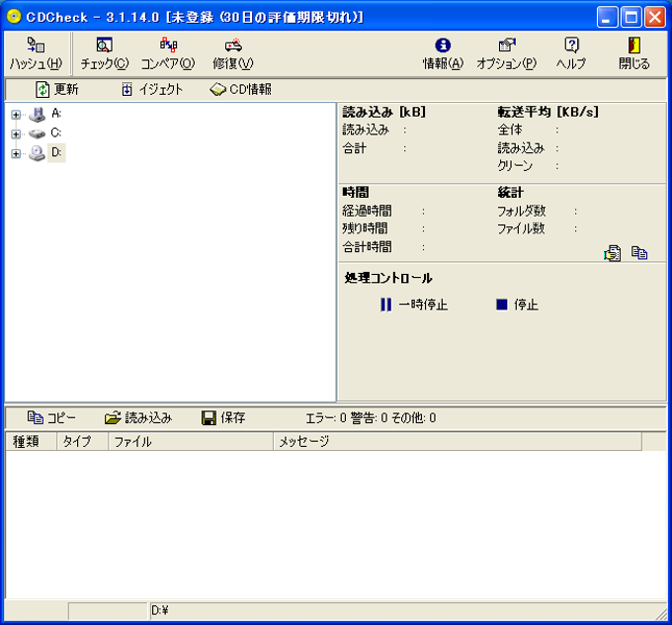672x625 pixels.
Task: Expand the D: drive node
Action: [16, 153]
